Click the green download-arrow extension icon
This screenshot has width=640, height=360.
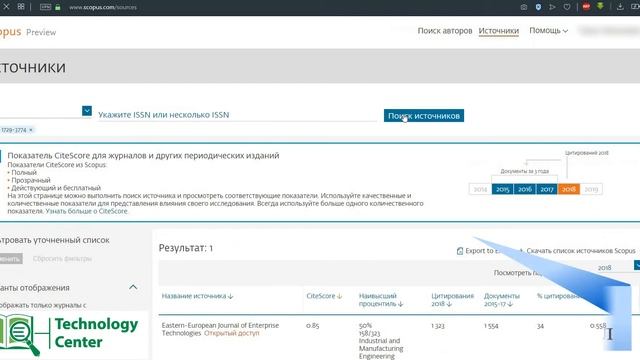[600, 6]
